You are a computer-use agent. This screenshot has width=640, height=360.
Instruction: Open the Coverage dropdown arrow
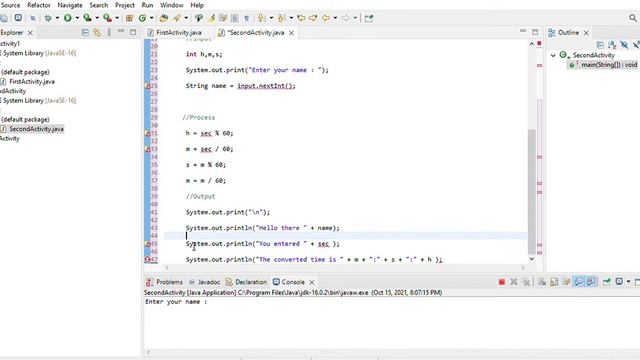point(97,18)
